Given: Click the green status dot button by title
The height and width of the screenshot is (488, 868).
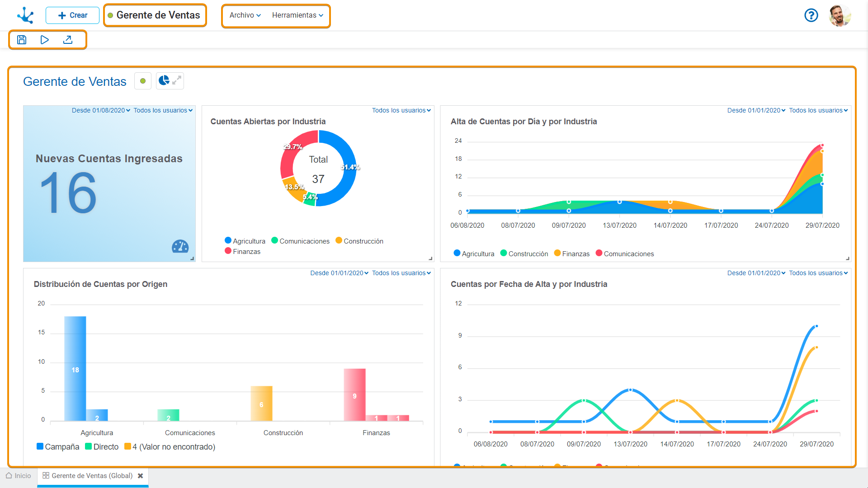Looking at the screenshot, I should 143,81.
